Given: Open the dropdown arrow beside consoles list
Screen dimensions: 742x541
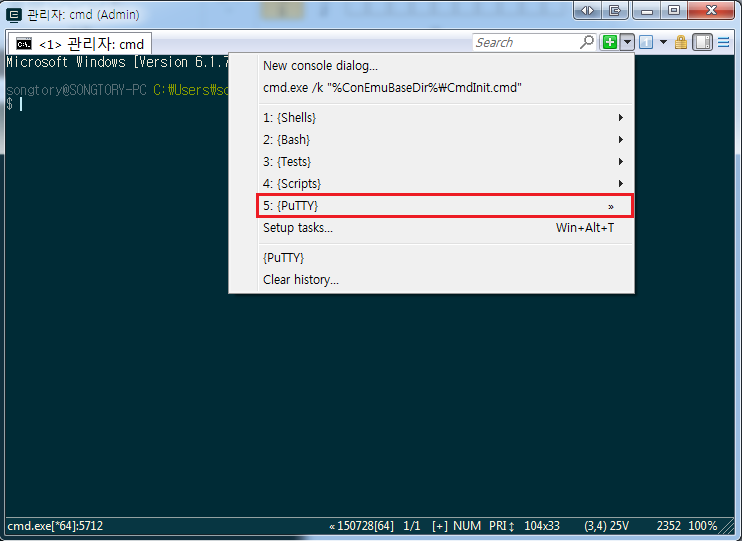Looking at the screenshot, I should tap(663, 42).
